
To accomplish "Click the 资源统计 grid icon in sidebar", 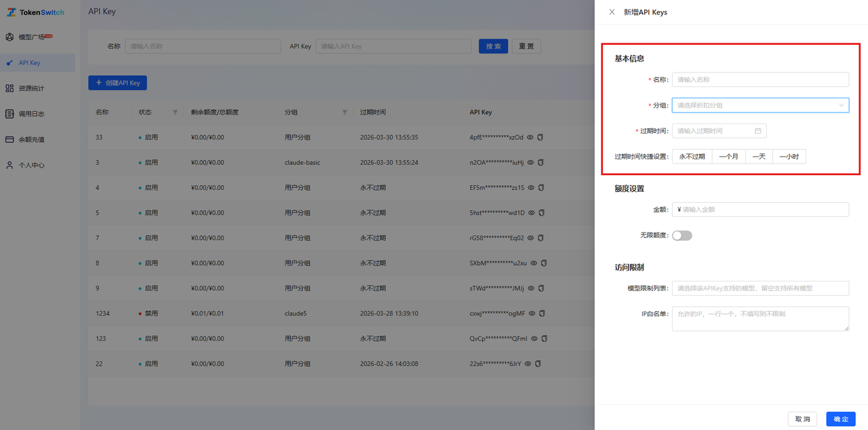I will tap(9, 88).
